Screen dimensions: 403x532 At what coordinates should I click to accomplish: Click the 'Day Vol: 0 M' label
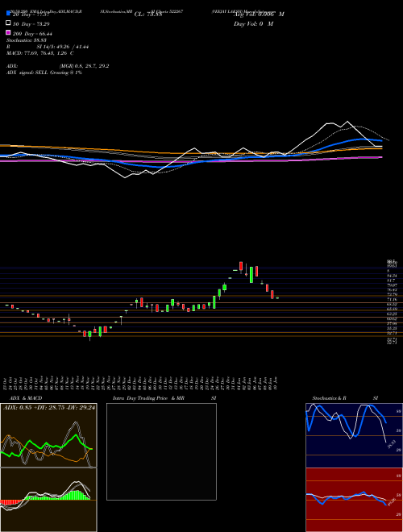(x=254, y=24)
